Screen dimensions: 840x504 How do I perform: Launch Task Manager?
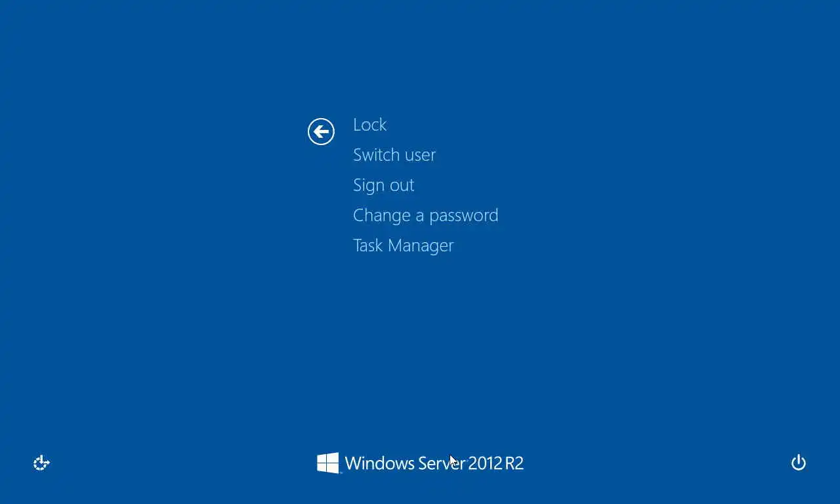pos(403,245)
